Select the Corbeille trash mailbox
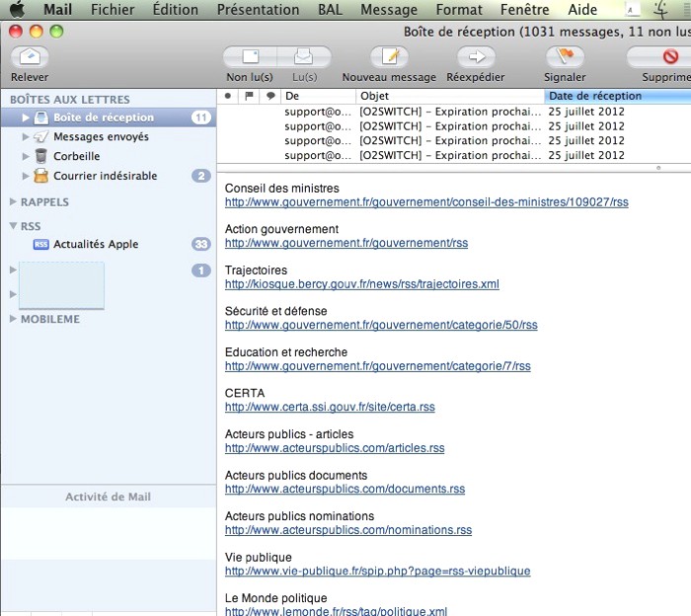 pyautogui.click(x=76, y=156)
